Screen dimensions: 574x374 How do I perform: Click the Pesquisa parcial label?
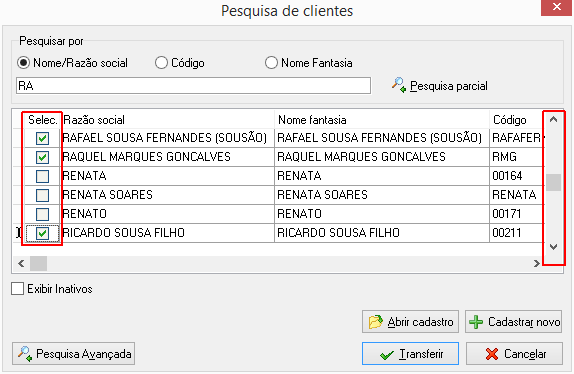(449, 86)
